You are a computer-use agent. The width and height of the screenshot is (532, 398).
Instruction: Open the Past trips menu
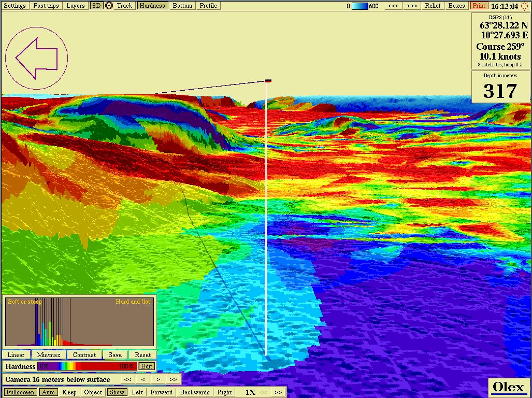click(46, 6)
